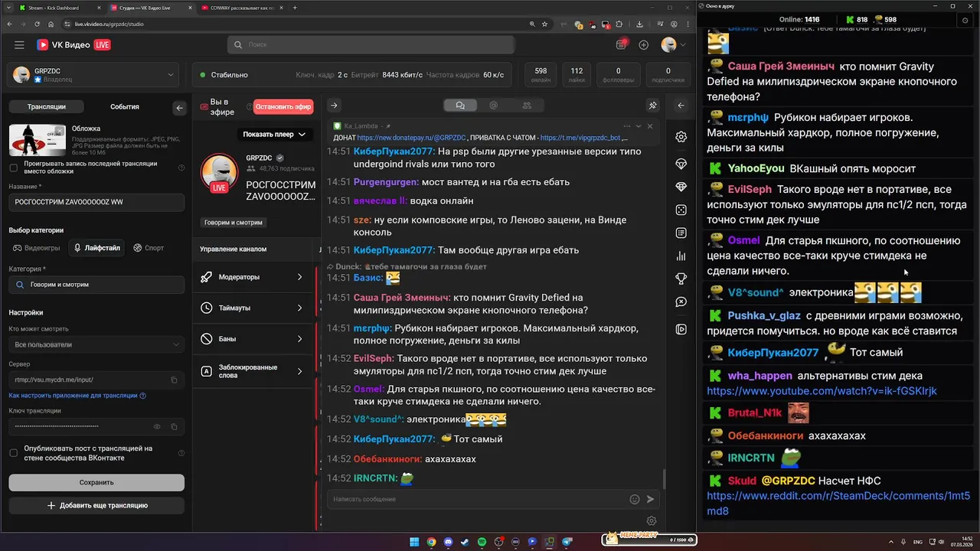Expand the Таймауты section

coord(253,308)
